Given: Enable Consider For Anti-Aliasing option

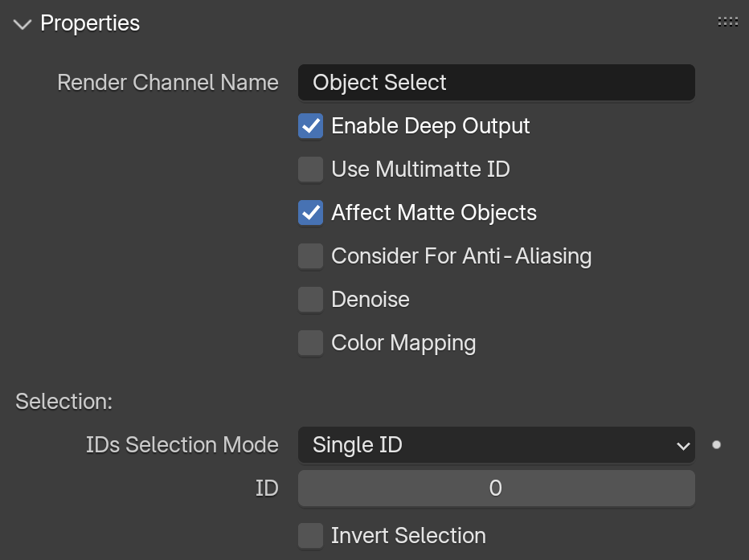Looking at the screenshot, I should (310, 256).
